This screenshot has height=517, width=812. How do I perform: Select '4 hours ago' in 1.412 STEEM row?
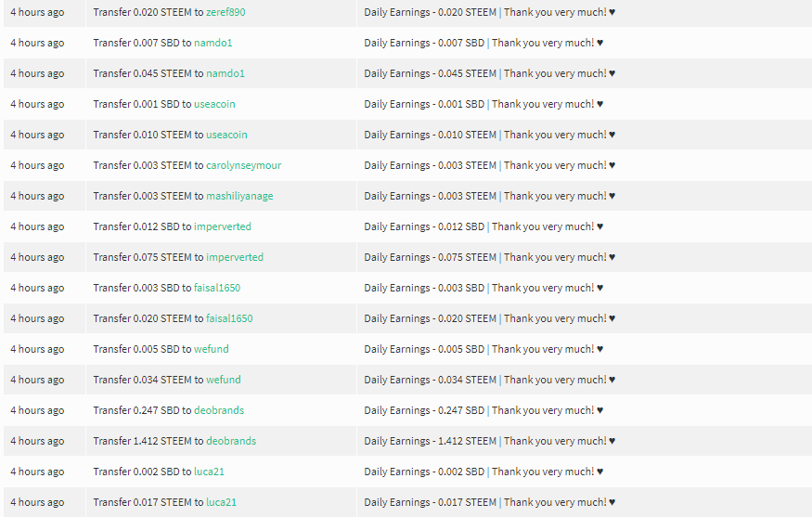(37, 440)
